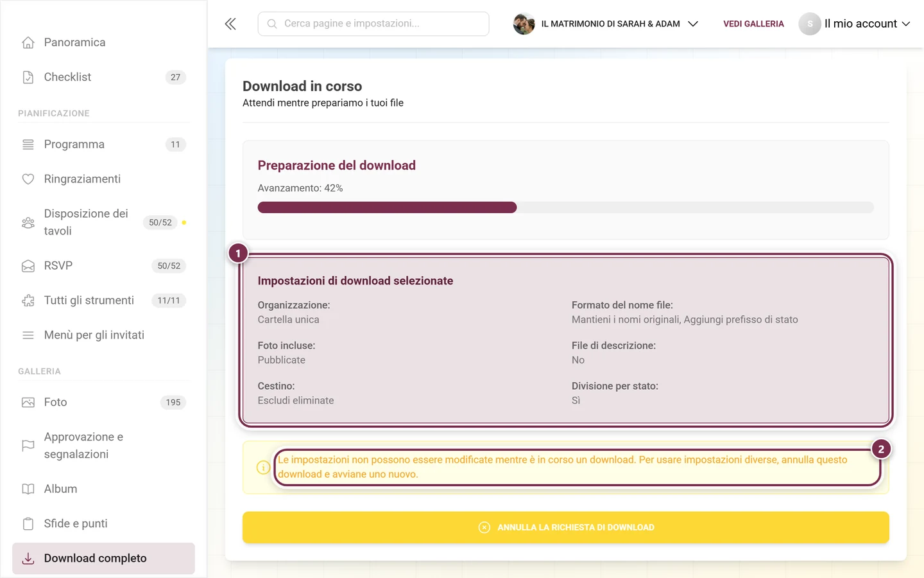Click the Panoramica home icon
924x578 pixels.
click(28, 42)
